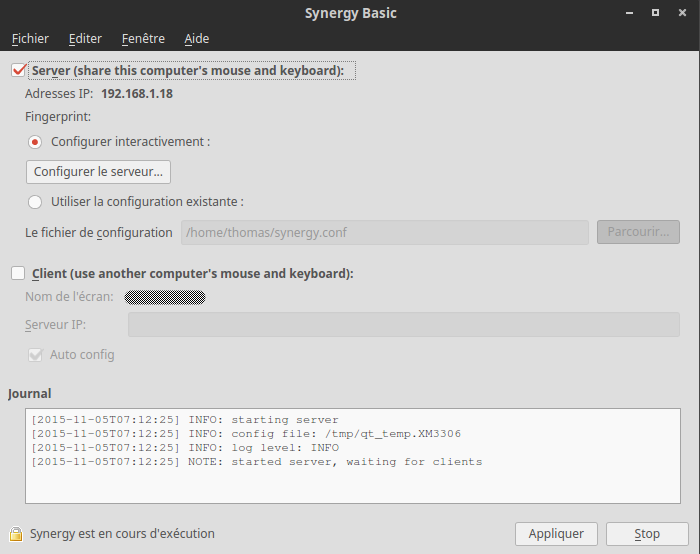
Task: Click Configurer le serveur button
Action: 98,172
